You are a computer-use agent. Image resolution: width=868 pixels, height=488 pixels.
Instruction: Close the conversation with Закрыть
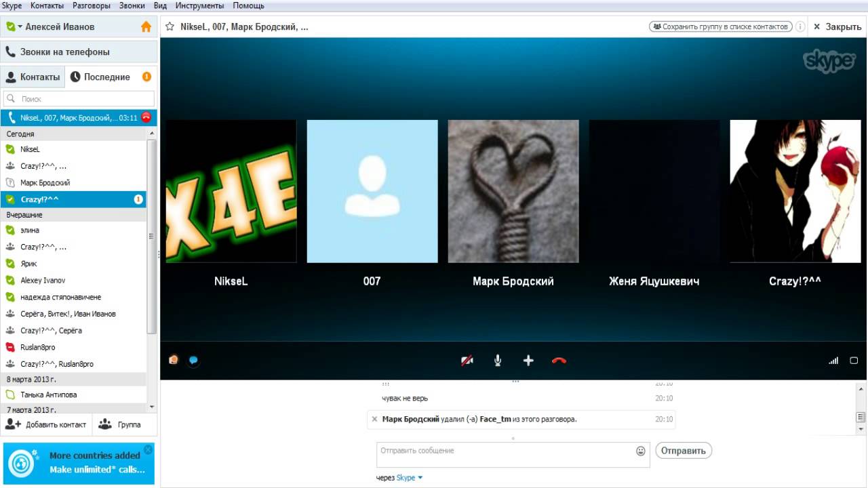(x=837, y=27)
